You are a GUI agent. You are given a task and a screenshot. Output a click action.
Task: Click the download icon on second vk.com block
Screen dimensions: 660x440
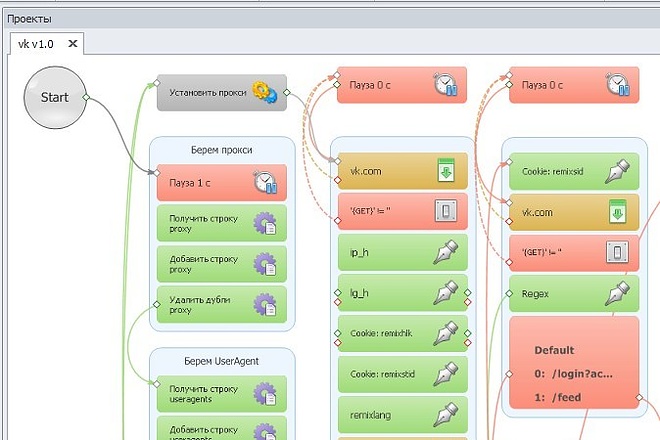617,212
